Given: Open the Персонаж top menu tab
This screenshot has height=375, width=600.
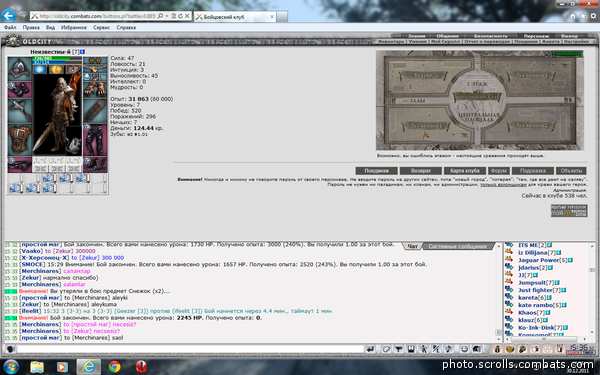Looking at the screenshot, I should [x=536, y=36].
